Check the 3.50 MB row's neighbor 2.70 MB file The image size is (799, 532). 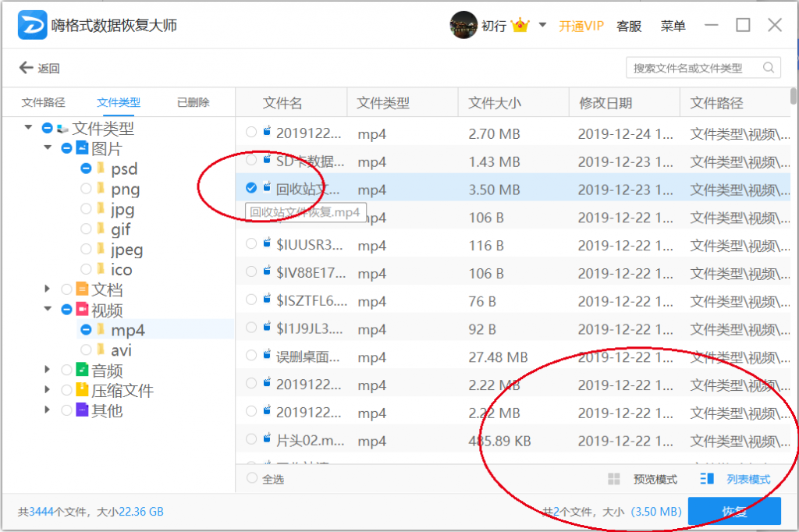pos(251,133)
